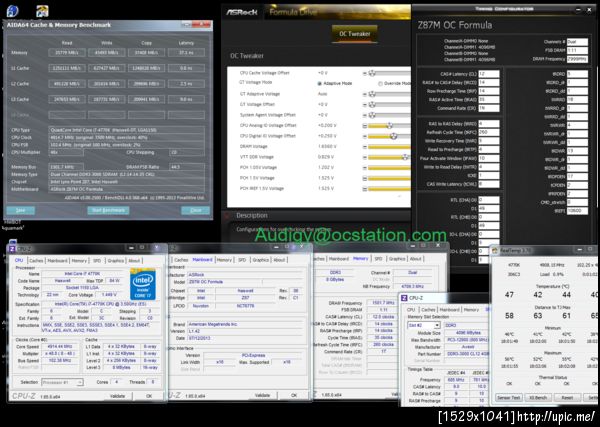Click Command Rate (CR) field in Timing Configurator
The height and width of the screenshot is (427, 600).
(x=489, y=108)
